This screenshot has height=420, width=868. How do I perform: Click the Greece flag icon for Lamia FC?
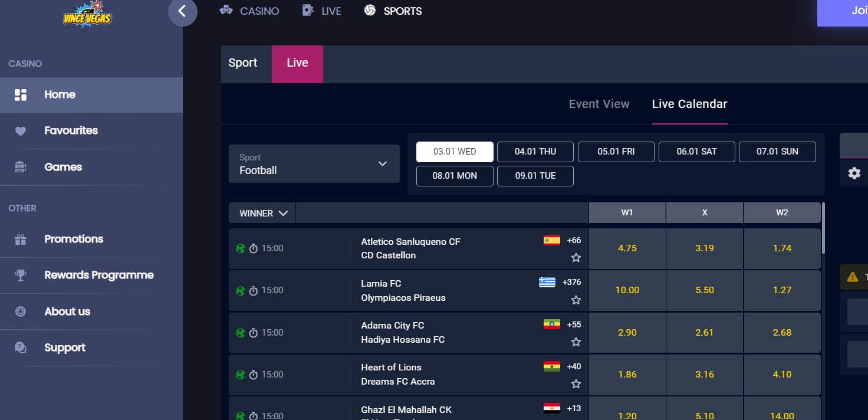(547, 283)
